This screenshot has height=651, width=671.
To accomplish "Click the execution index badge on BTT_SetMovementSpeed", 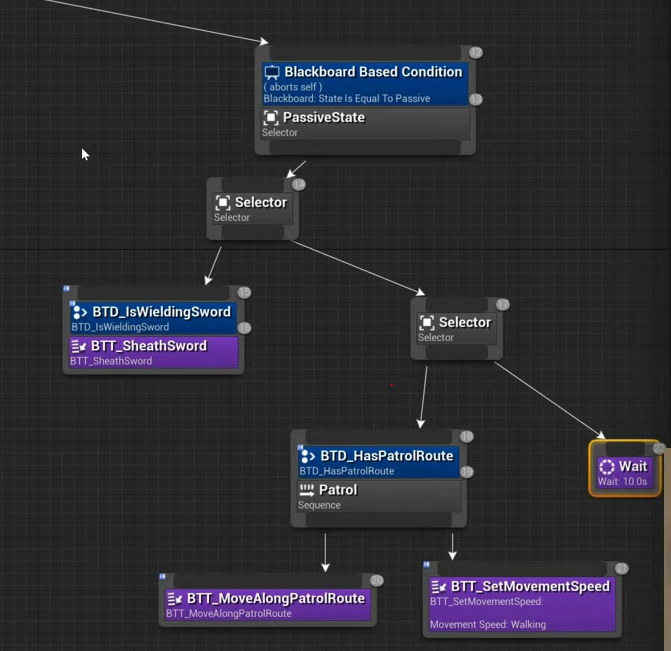I will (x=621, y=568).
